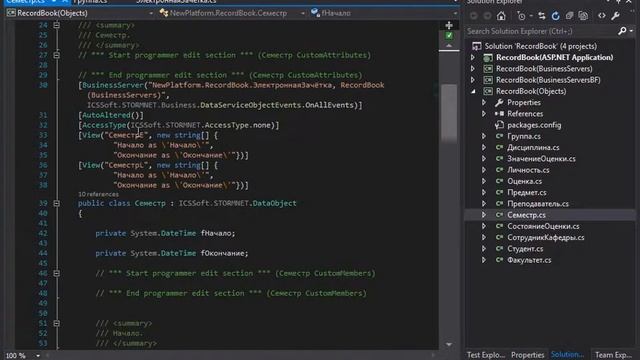640x360 pixels.
Task: Collapse the summary region at line 24
Action: coord(57,25)
